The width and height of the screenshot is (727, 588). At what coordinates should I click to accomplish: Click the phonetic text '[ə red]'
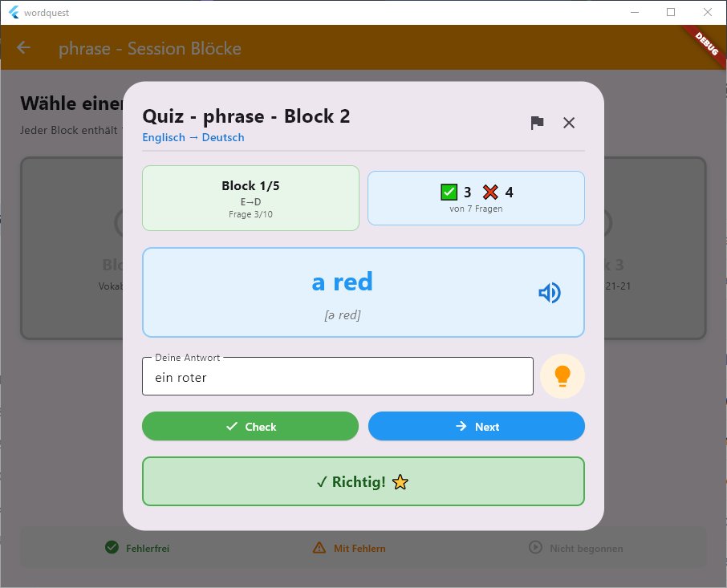(x=342, y=315)
